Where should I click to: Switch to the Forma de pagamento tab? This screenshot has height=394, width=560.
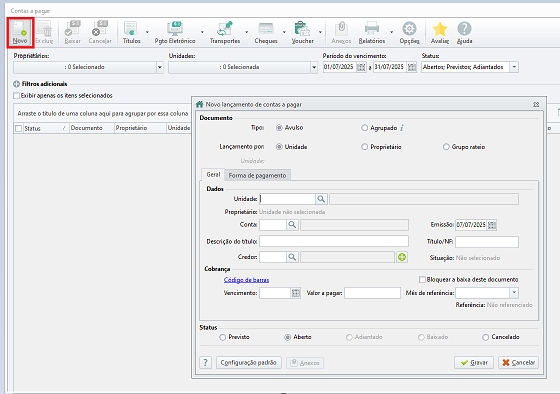click(258, 175)
